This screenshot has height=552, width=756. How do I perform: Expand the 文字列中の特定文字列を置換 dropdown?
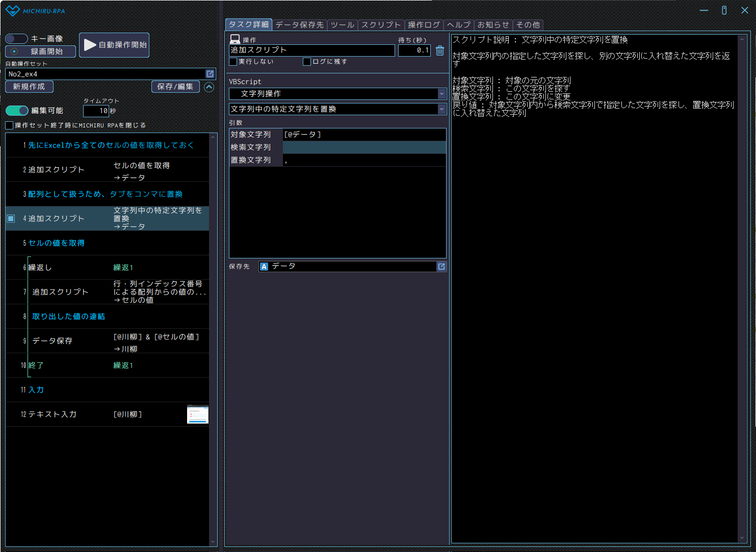pos(441,109)
